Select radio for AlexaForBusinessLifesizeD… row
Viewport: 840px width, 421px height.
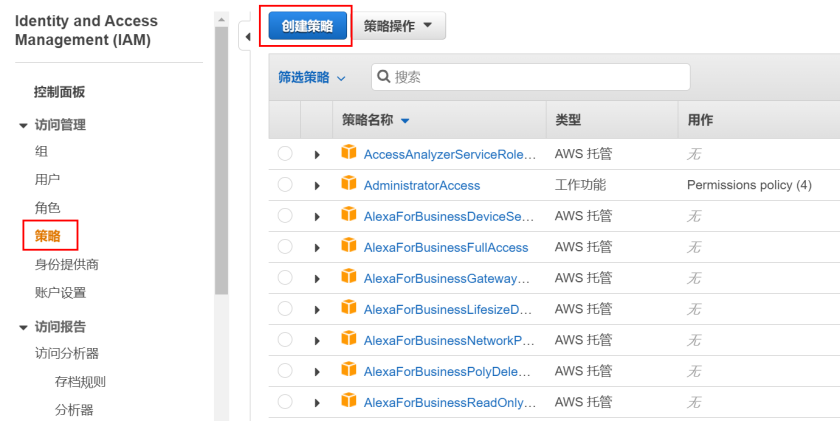[x=285, y=309]
